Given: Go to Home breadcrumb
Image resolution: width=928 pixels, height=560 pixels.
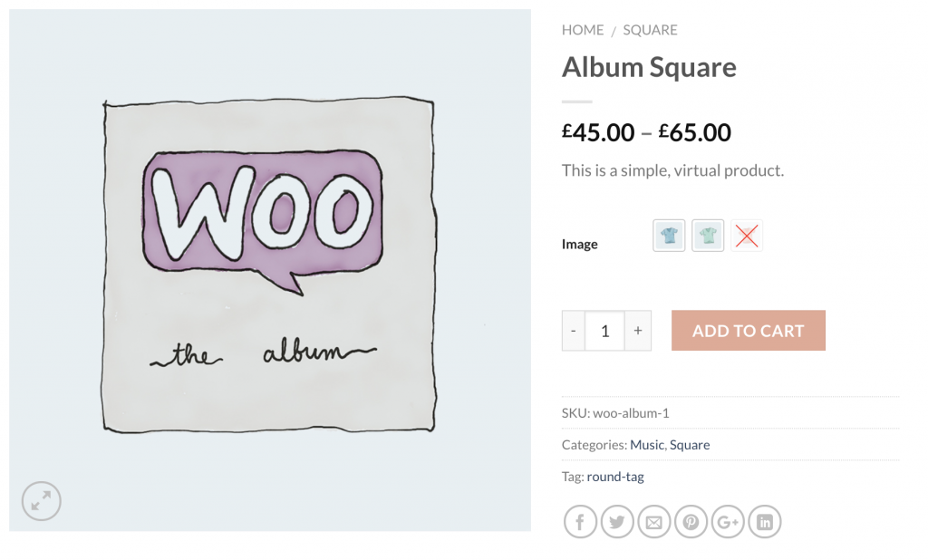Looking at the screenshot, I should tap(583, 30).
